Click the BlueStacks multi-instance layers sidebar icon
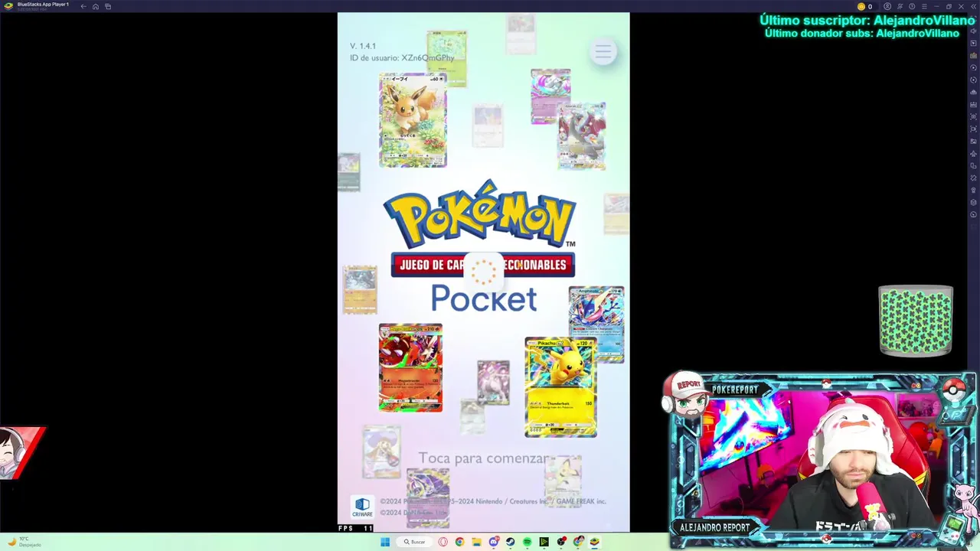This screenshot has width=980, height=551. tap(973, 202)
